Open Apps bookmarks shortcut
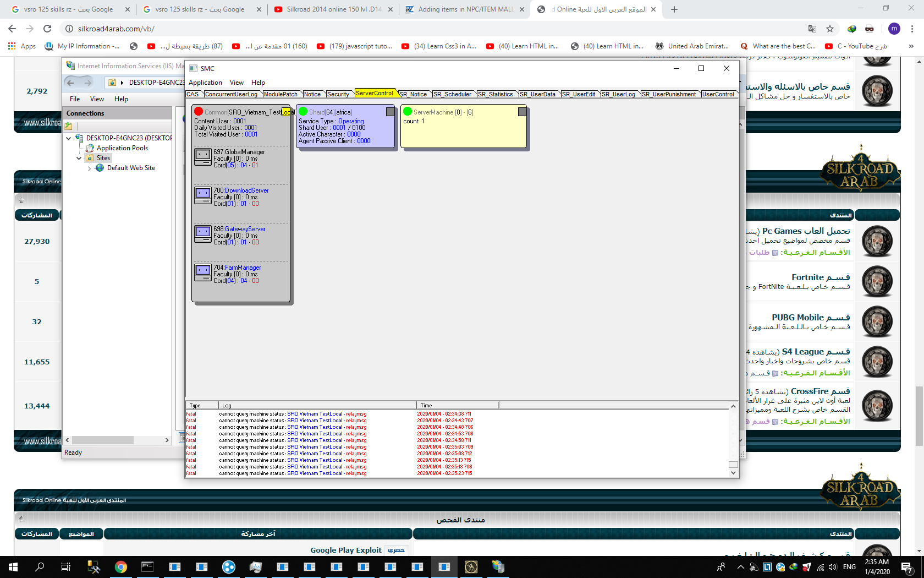The image size is (924, 578). tap(22, 46)
